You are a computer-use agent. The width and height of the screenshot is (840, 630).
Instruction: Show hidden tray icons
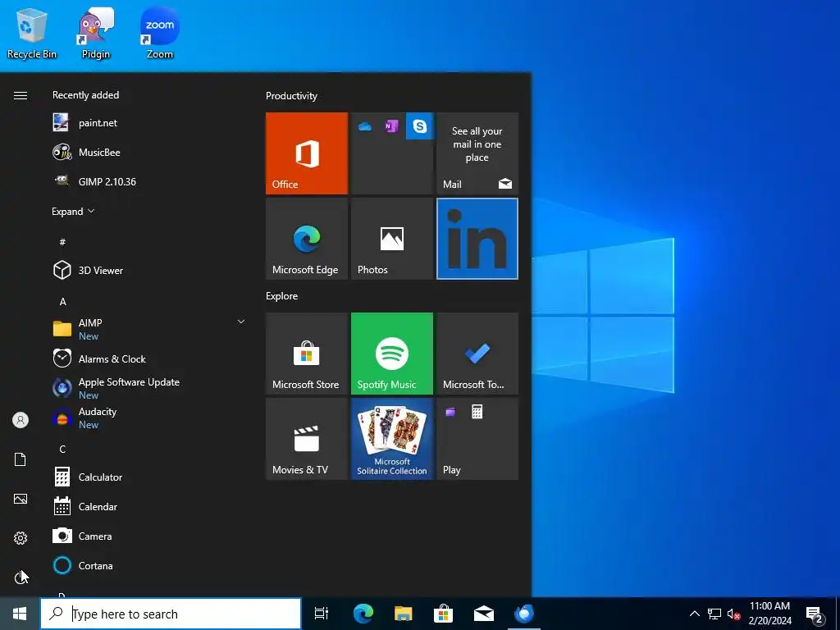pos(694,614)
